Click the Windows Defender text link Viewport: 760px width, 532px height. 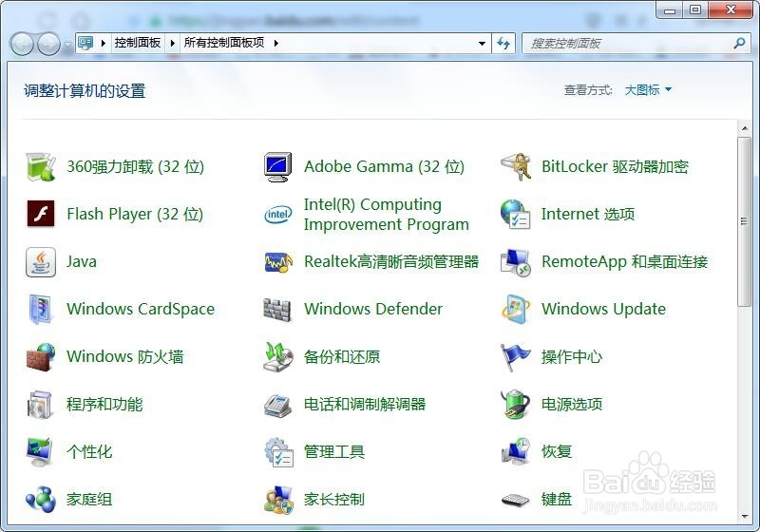point(373,309)
